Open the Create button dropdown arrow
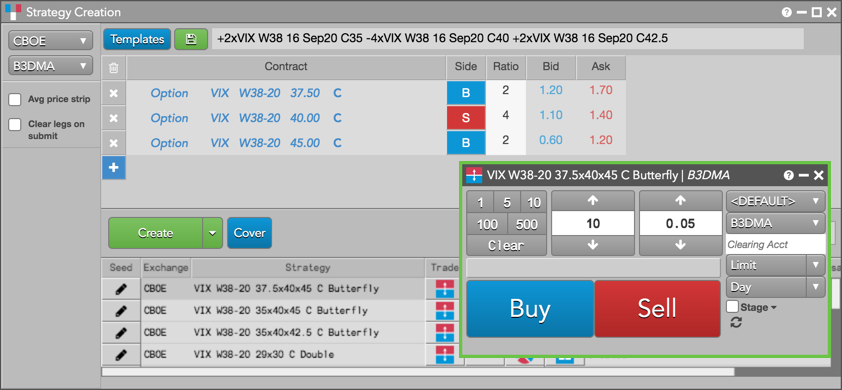842x390 pixels. pyautogui.click(x=212, y=233)
